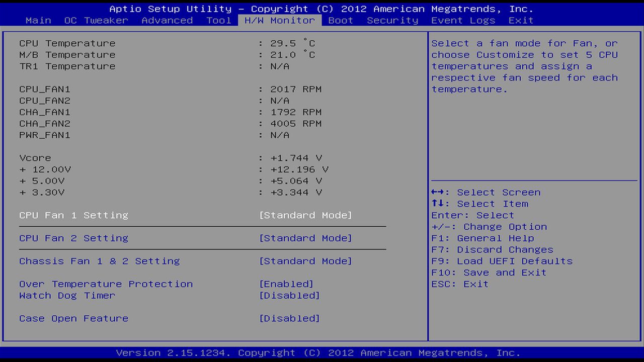
Task: Select the CPU Fan 1 Setting option
Action: 73,215
